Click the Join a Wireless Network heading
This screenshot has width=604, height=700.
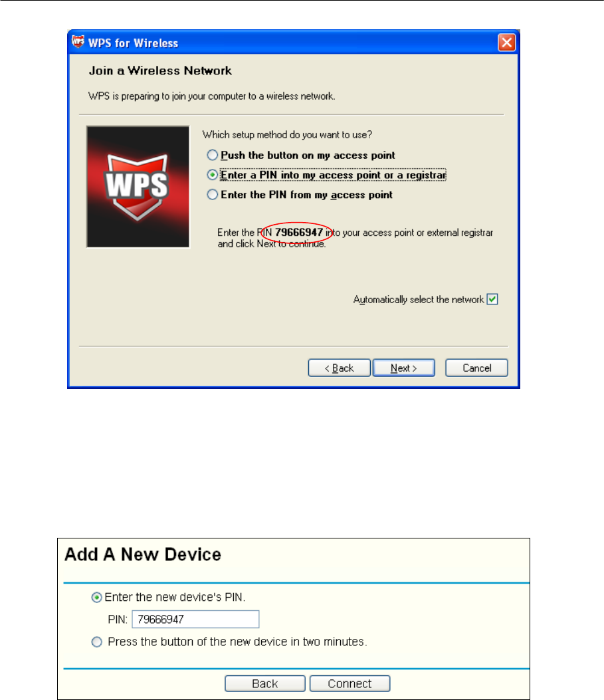(160, 70)
